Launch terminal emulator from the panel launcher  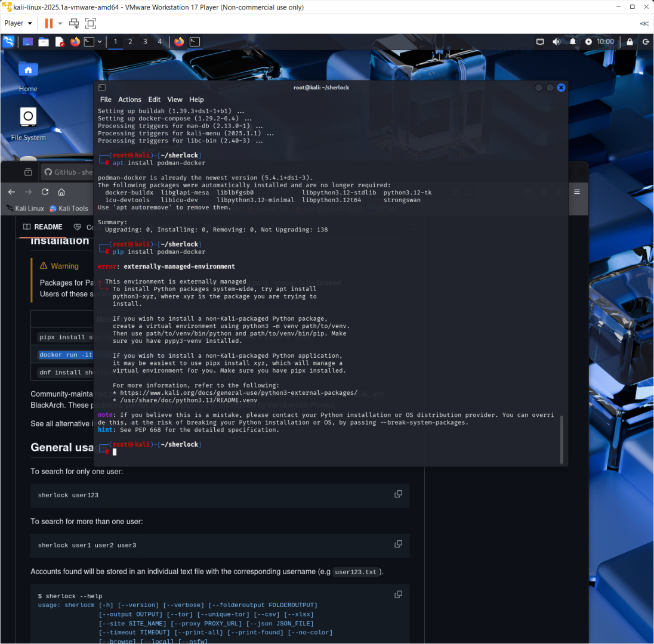click(89, 42)
